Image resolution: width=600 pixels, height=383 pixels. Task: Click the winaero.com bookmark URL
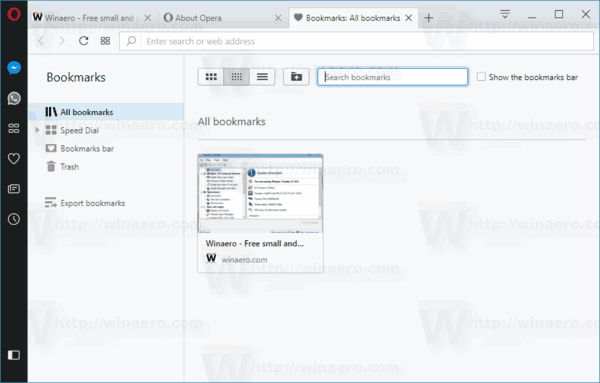point(244,259)
